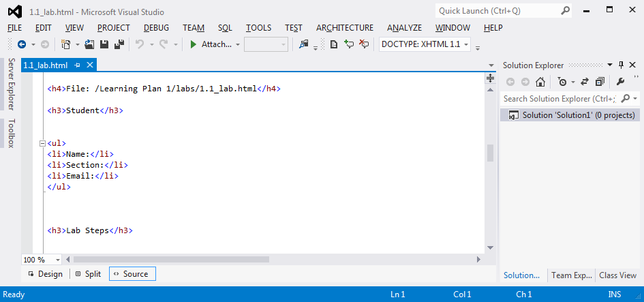The height and width of the screenshot is (302, 644).
Task: Switch to the Design view tab
Action: point(45,274)
